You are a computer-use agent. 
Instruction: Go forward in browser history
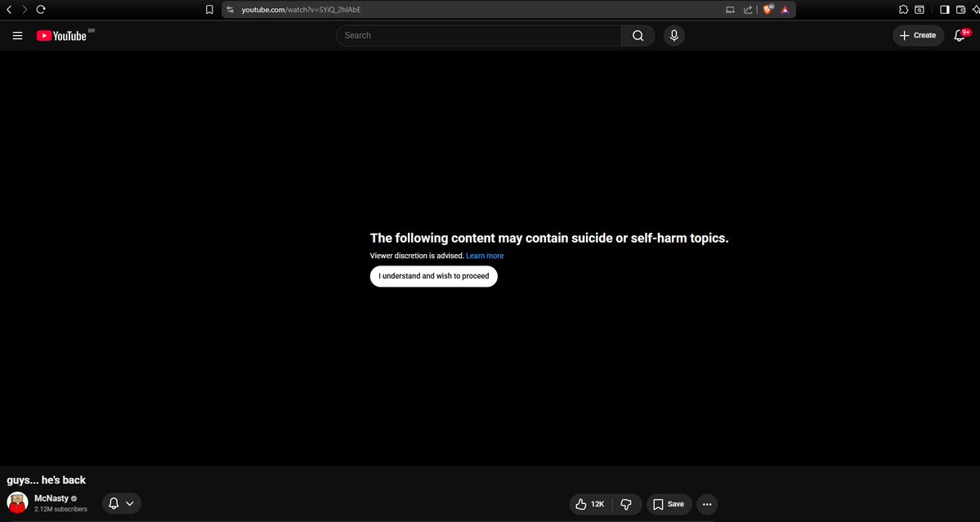[x=25, y=9]
